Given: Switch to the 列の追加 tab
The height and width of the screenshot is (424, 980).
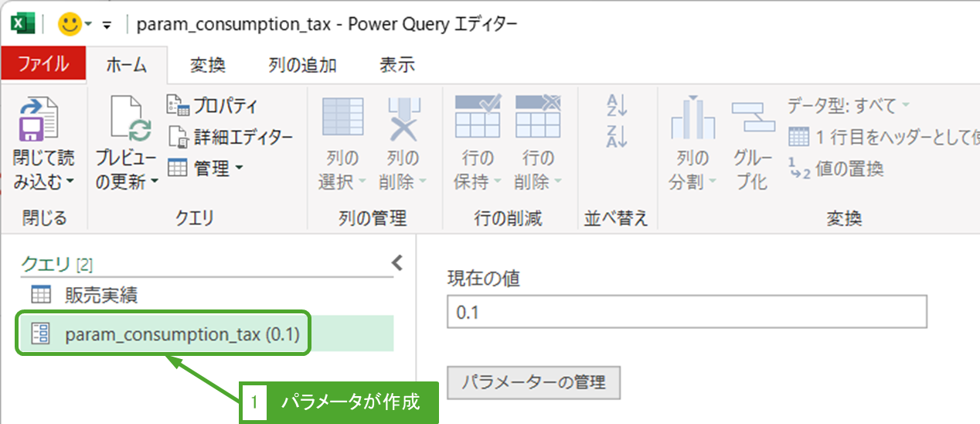Looking at the screenshot, I should [302, 66].
